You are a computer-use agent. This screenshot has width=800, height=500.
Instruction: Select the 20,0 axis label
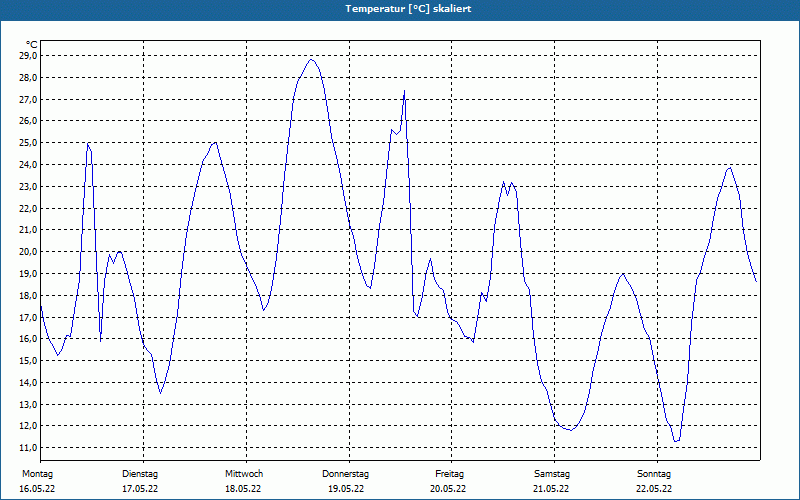click(x=28, y=252)
